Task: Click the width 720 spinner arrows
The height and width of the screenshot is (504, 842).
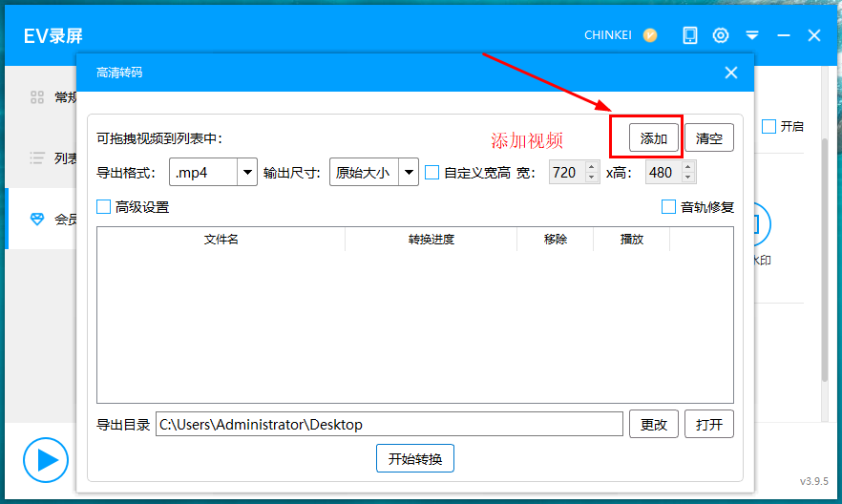Action: pyautogui.click(x=594, y=173)
